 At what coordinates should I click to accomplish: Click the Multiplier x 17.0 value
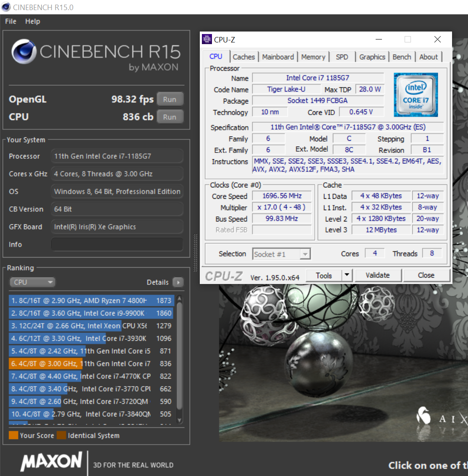282,207
